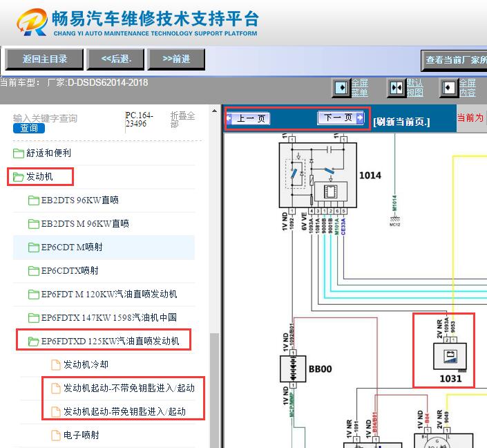This screenshot has height=448, width=487.
Task: Open 查看当前厂家 button at top right
Action: 454,60
